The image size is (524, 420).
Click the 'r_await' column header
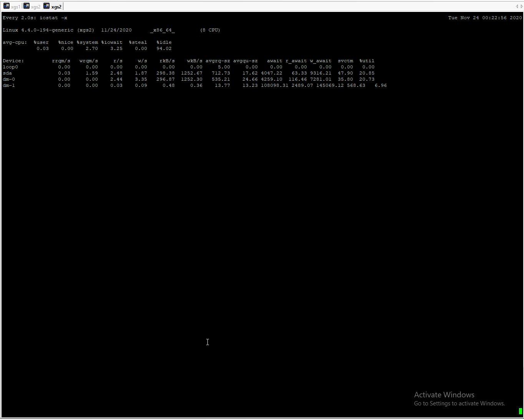coord(296,61)
